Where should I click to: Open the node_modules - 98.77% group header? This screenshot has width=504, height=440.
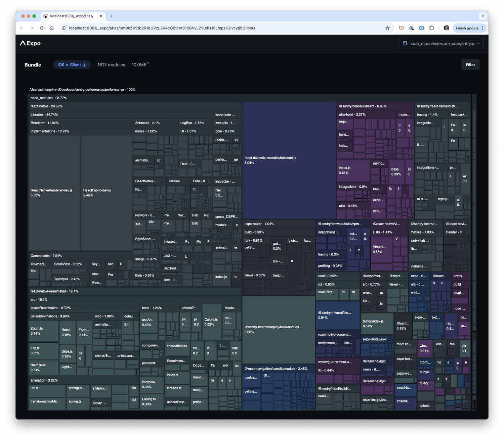click(250, 98)
